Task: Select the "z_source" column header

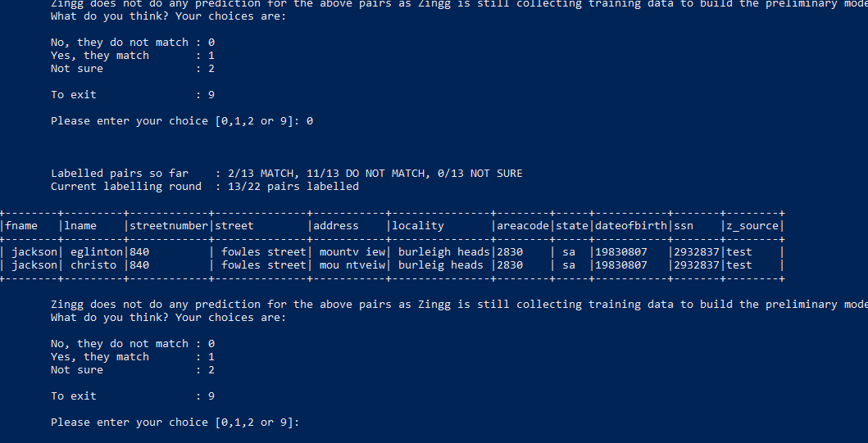Action: [x=752, y=226]
